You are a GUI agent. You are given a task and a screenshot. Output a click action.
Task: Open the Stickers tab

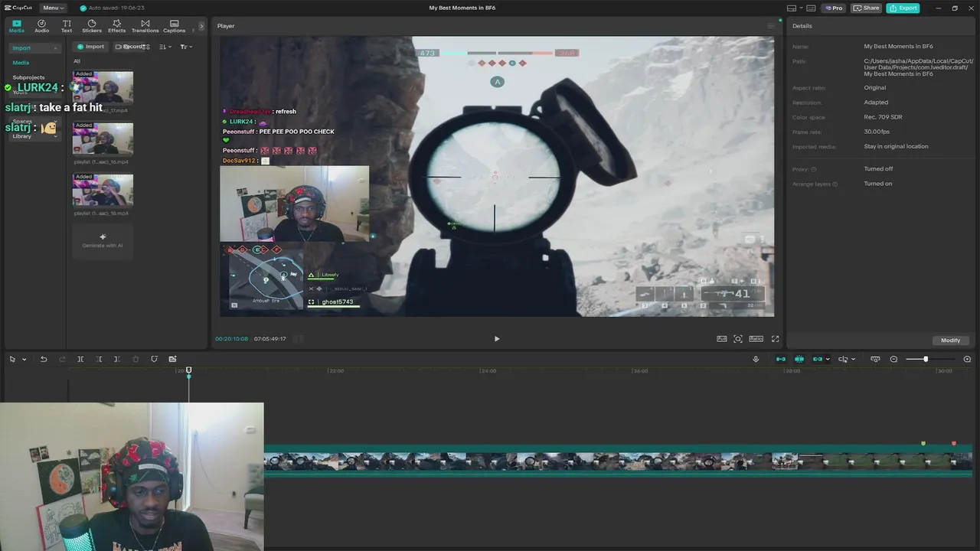click(92, 26)
